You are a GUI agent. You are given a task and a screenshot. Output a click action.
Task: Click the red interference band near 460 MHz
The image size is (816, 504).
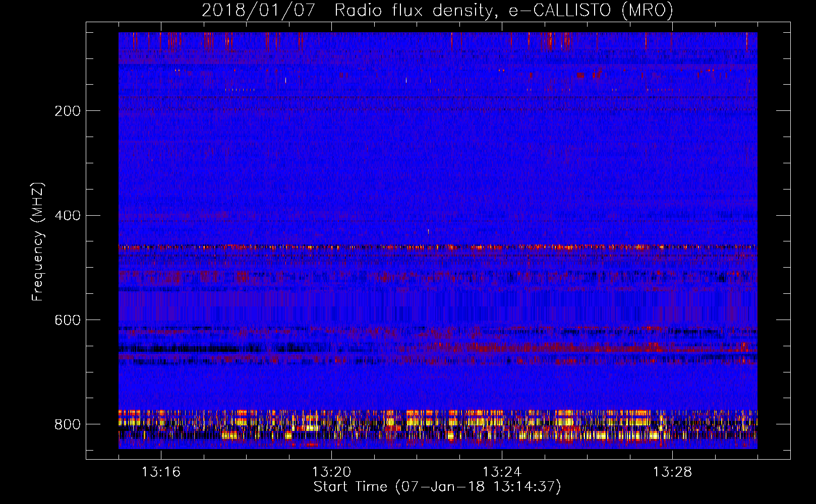tap(438, 247)
